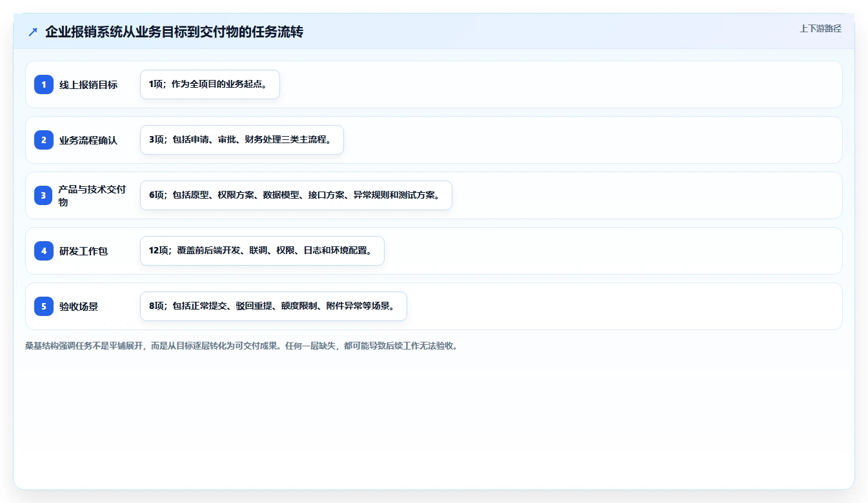The image size is (868, 503).
Task: Click the step 4 number badge
Action: click(x=44, y=251)
